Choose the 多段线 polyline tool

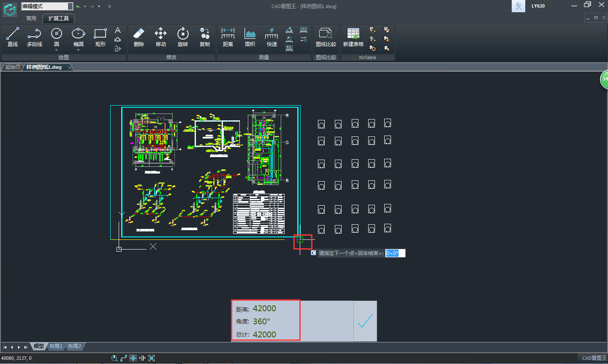point(35,37)
